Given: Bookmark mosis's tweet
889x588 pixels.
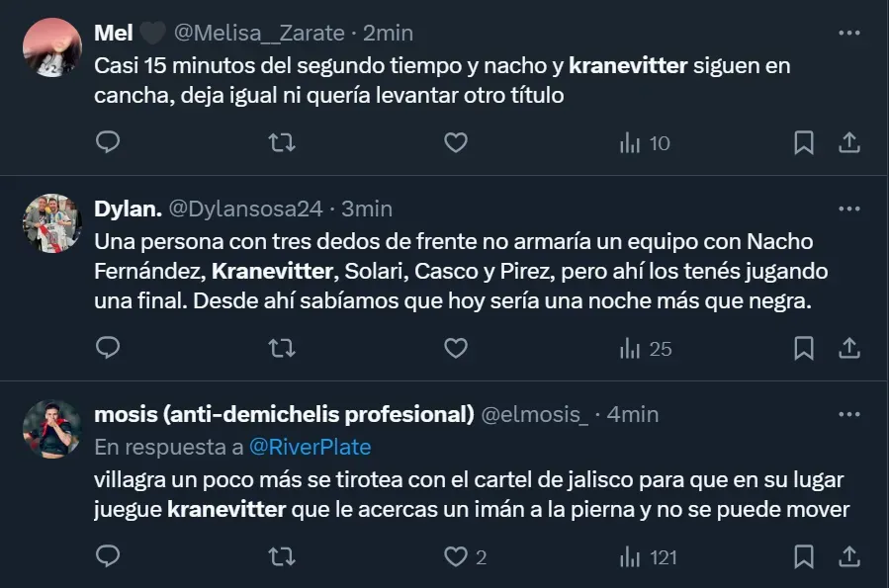Looking at the screenshot, I should pos(804,557).
